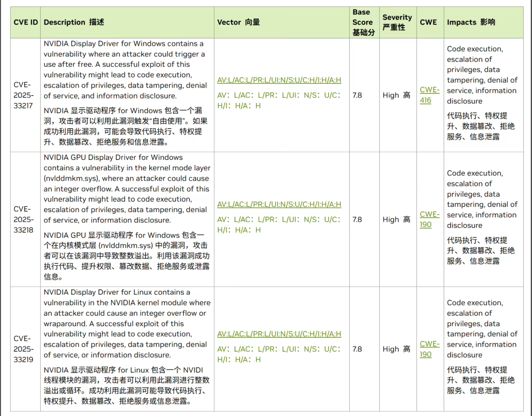Open the CVSS vector link for CVE-2025-33219
Screen dimensions: 532x416
pyautogui.click(x=279, y=334)
